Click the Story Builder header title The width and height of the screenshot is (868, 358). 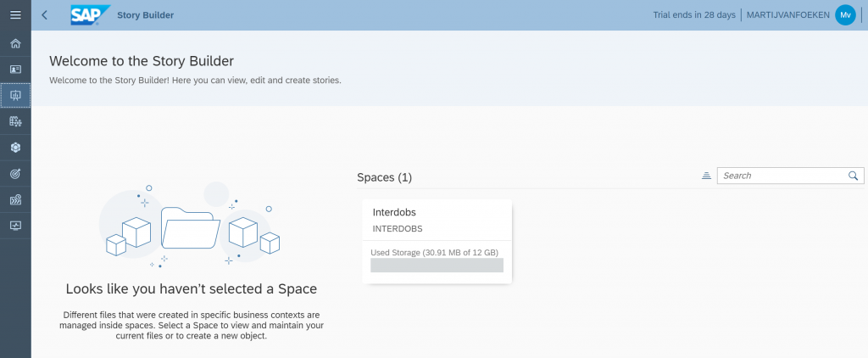146,15
